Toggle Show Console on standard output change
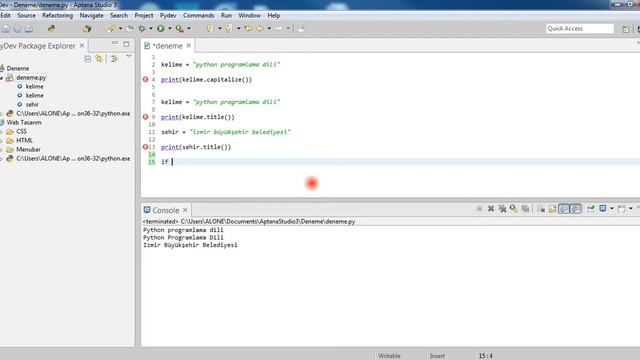Image resolution: width=640 pixels, height=360 pixels. tap(564, 209)
